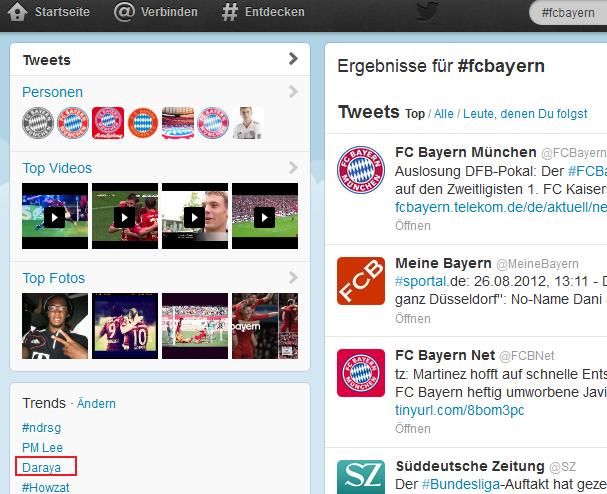Image resolution: width=607 pixels, height=494 pixels.
Task: Select the second Personen avatar
Action: coord(73,123)
